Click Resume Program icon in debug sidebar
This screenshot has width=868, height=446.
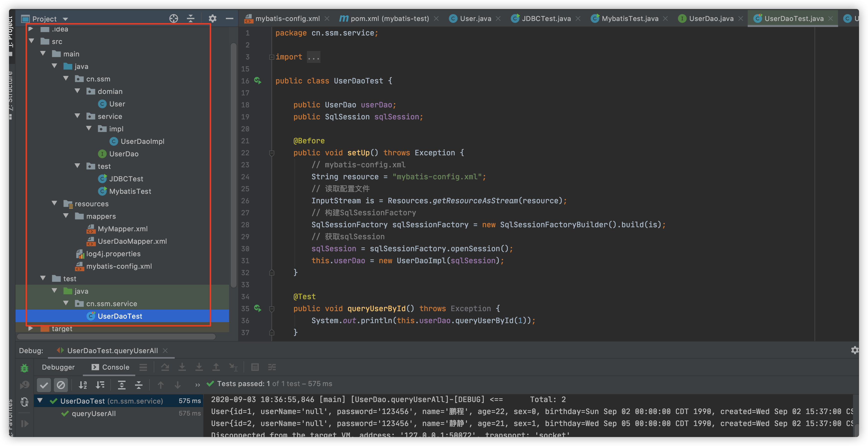pyautogui.click(x=25, y=424)
